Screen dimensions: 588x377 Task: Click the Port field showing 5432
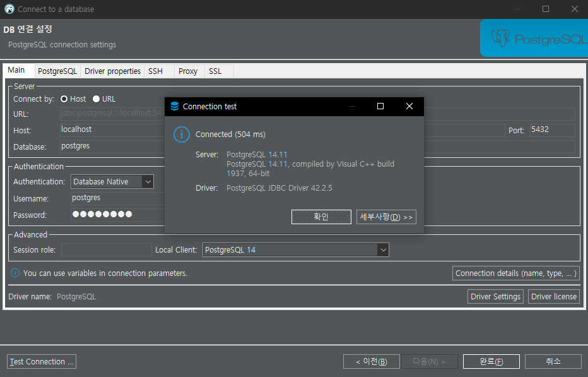click(553, 130)
